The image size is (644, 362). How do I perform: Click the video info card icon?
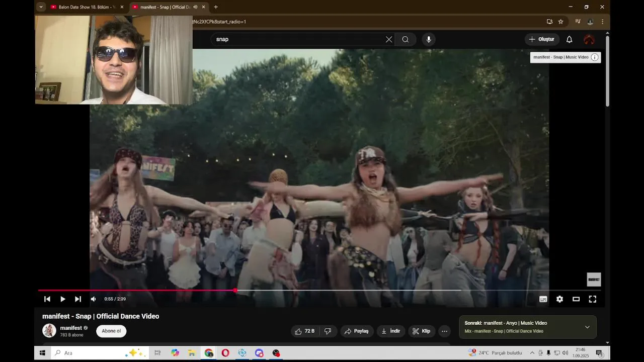click(595, 57)
